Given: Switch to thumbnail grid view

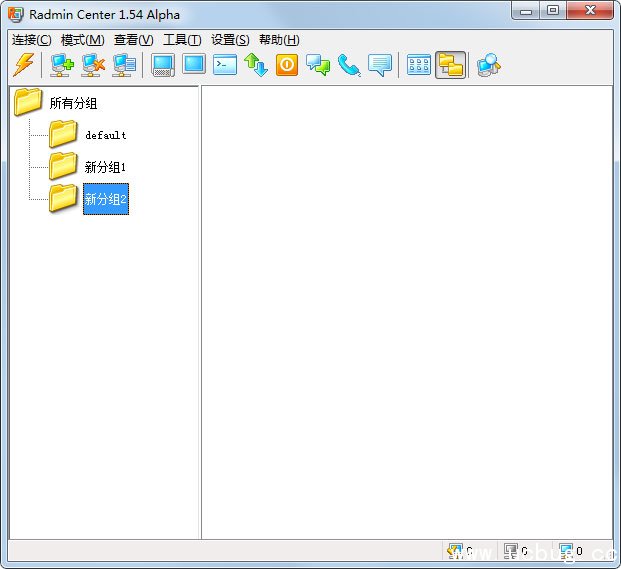Looking at the screenshot, I should point(419,65).
